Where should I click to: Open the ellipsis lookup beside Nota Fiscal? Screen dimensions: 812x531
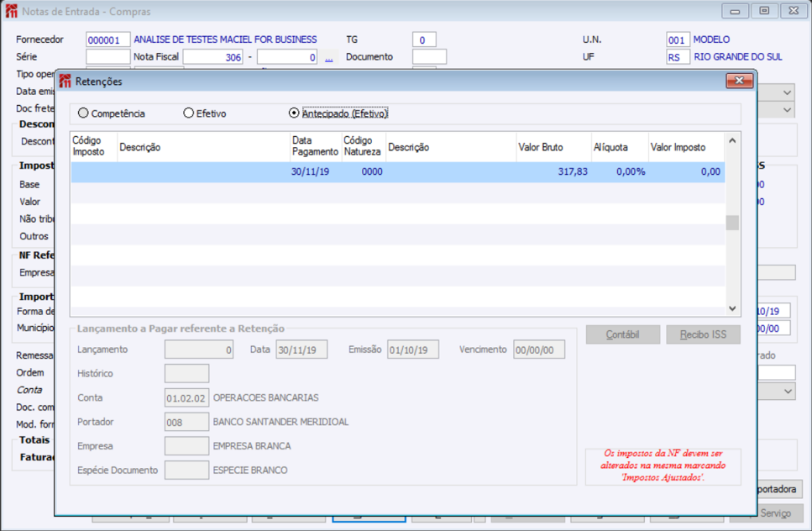(329, 57)
